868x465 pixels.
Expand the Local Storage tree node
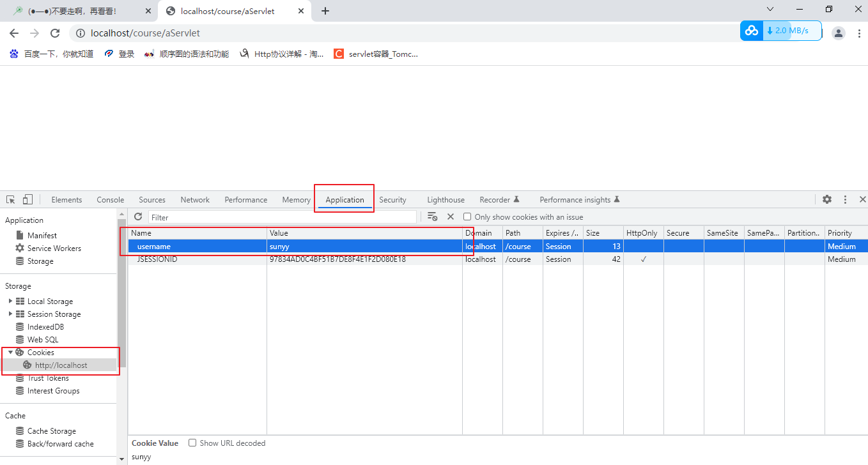(x=10, y=301)
